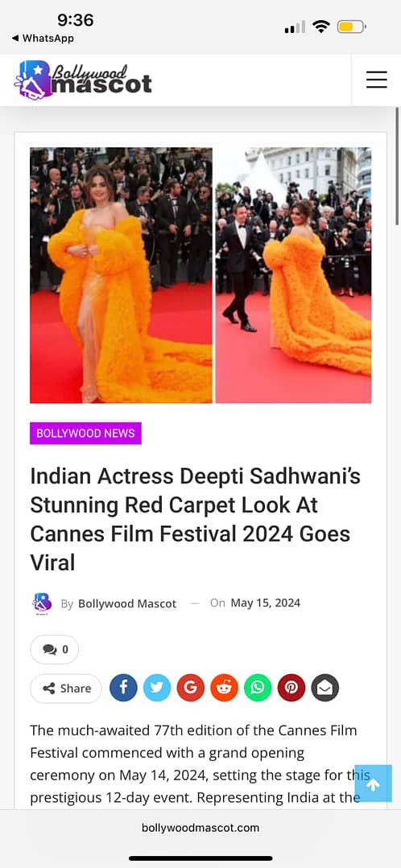Select the BOLLYWOOD NEWS category tag
The image size is (401, 868).
point(86,433)
